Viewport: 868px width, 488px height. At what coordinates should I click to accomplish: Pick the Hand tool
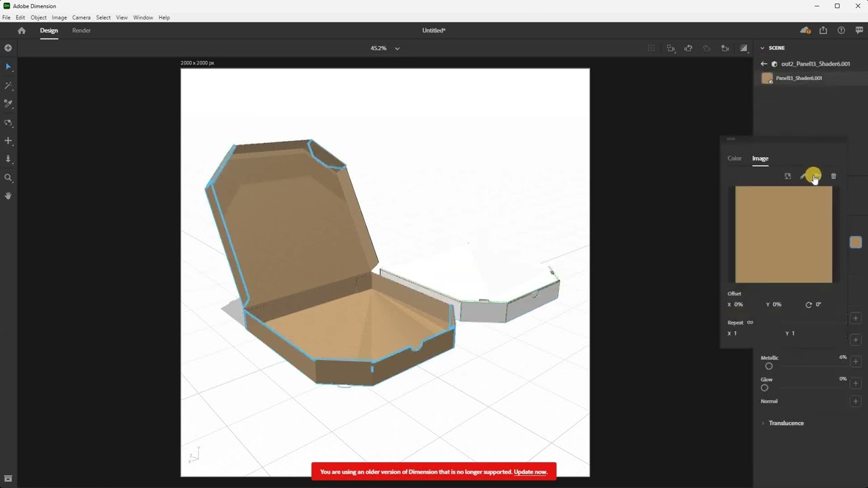[x=8, y=196]
